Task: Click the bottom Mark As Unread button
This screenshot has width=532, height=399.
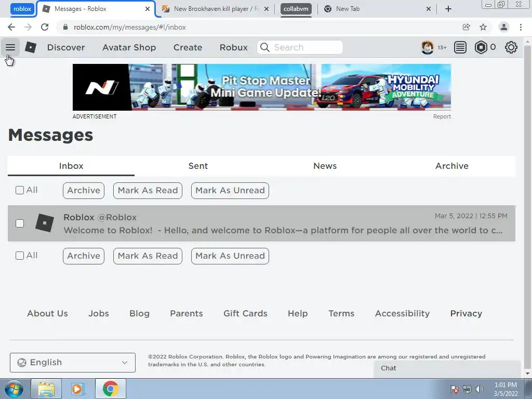Action: pyautogui.click(x=230, y=256)
